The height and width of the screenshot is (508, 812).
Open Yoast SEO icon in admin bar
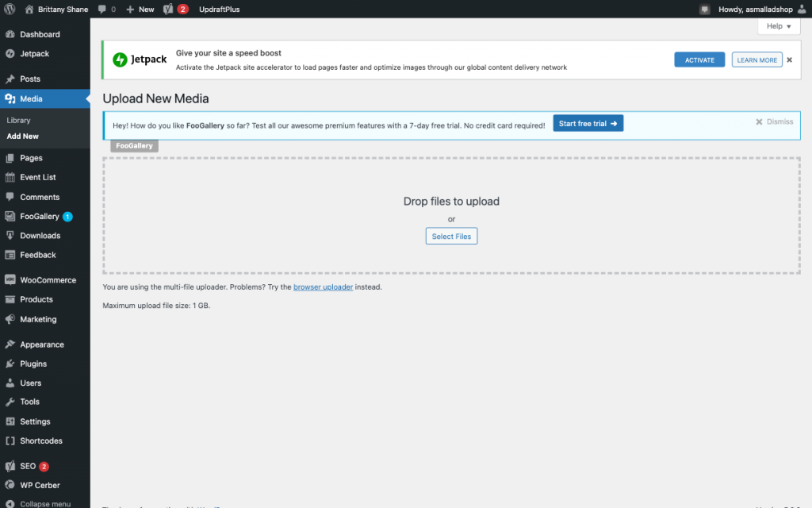coord(168,9)
